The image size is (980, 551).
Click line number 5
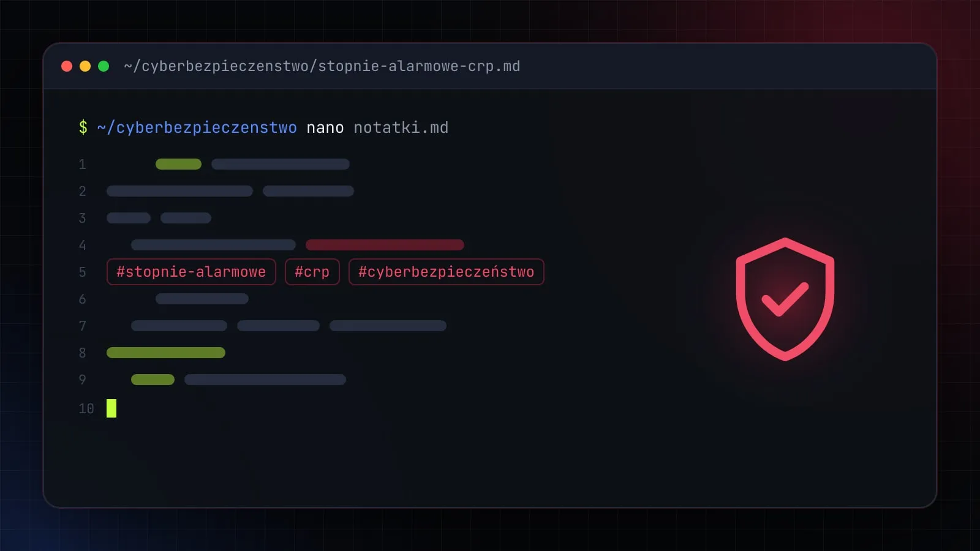click(83, 272)
